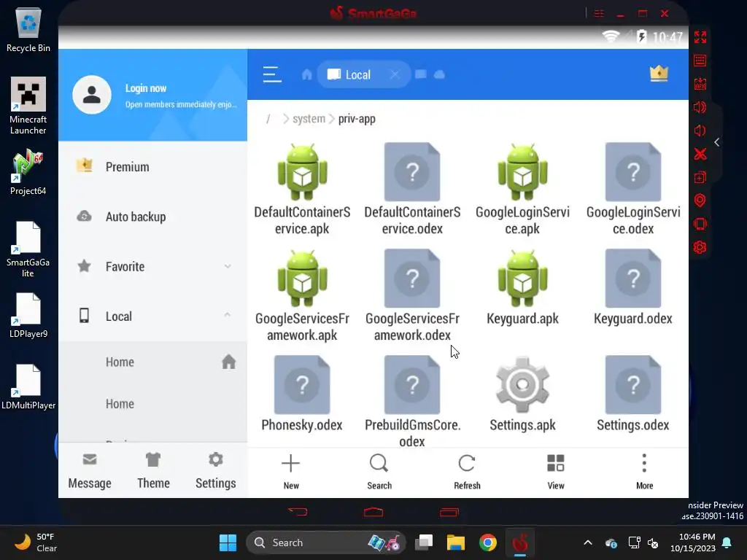Open the weather widget showing 50°F

pyautogui.click(x=36, y=542)
